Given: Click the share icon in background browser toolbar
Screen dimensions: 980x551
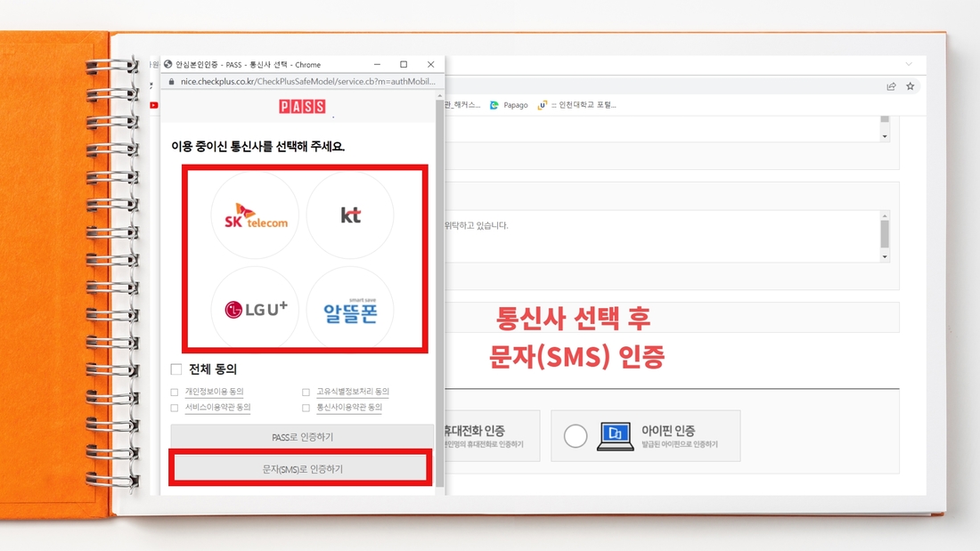Looking at the screenshot, I should (891, 86).
